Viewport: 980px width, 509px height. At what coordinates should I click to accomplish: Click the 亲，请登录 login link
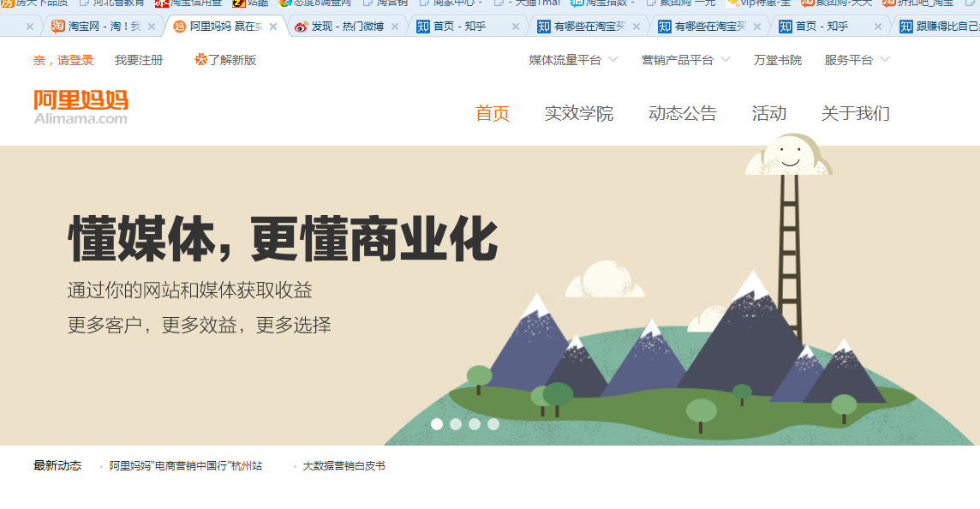63,60
